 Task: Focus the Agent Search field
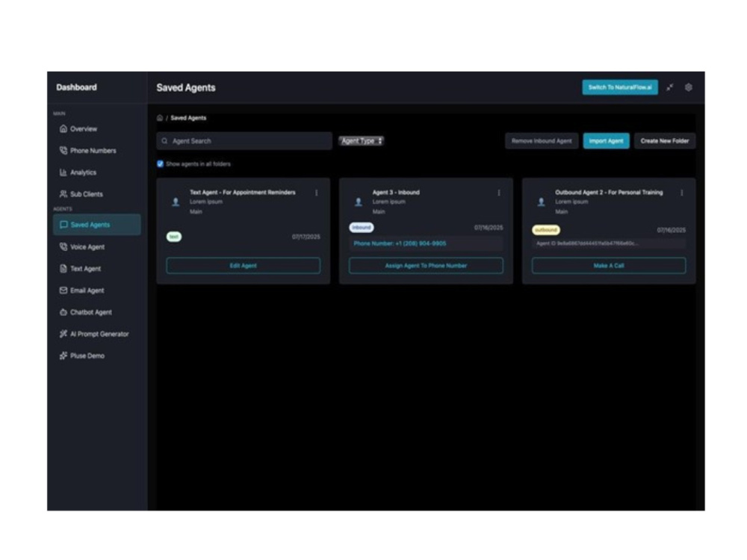point(244,141)
